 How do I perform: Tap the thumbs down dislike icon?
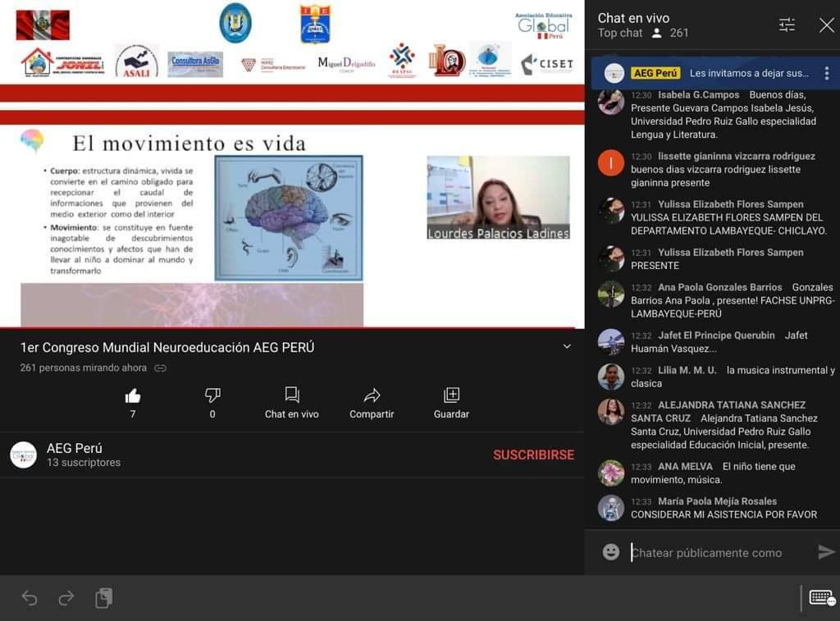pos(212,396)
